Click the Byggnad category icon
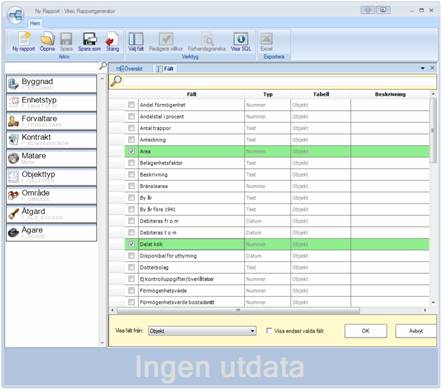Viewport: 443px width, 390px height. tap(13, 84)
